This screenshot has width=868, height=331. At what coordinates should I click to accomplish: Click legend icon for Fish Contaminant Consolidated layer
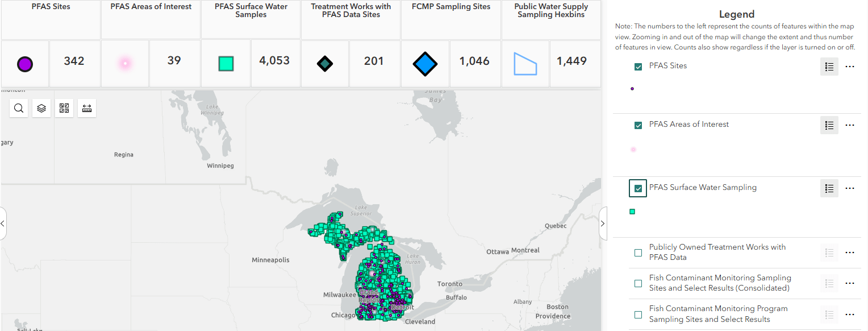click(x=829, y=283)
